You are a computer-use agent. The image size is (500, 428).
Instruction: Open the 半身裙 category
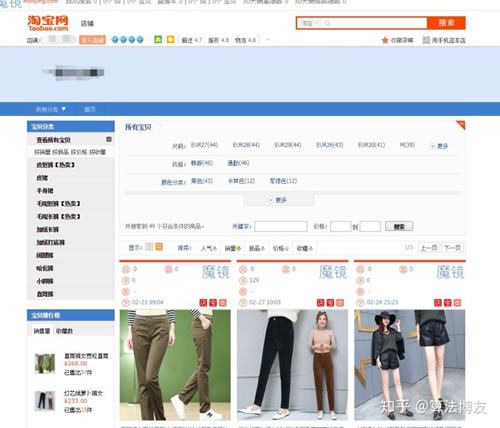click(x=45, y=191)
